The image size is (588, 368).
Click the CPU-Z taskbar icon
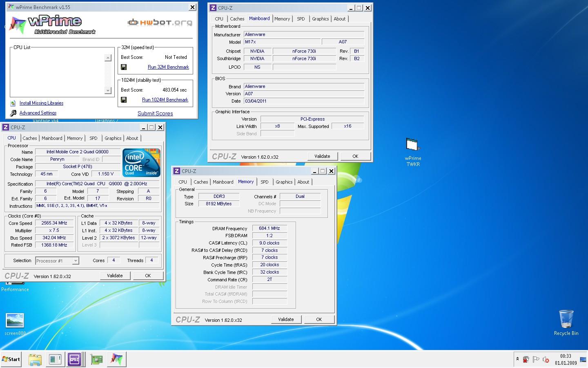click(74, 359)
